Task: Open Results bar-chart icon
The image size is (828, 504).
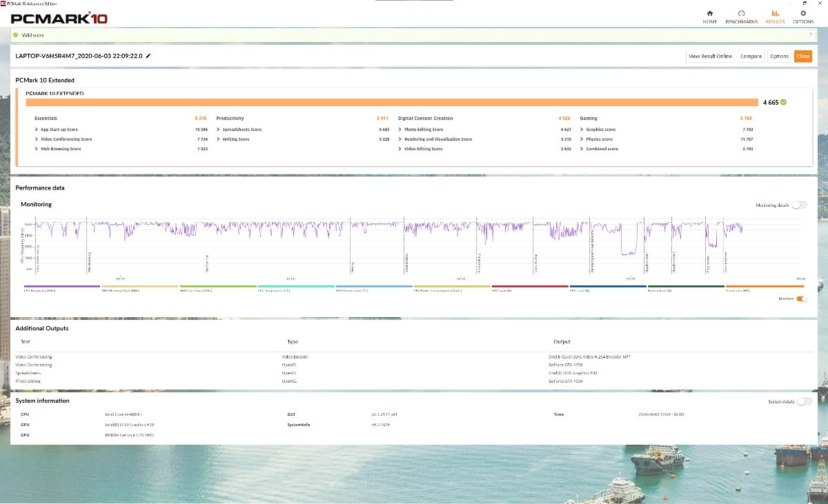Action: [x=775, y=14]
